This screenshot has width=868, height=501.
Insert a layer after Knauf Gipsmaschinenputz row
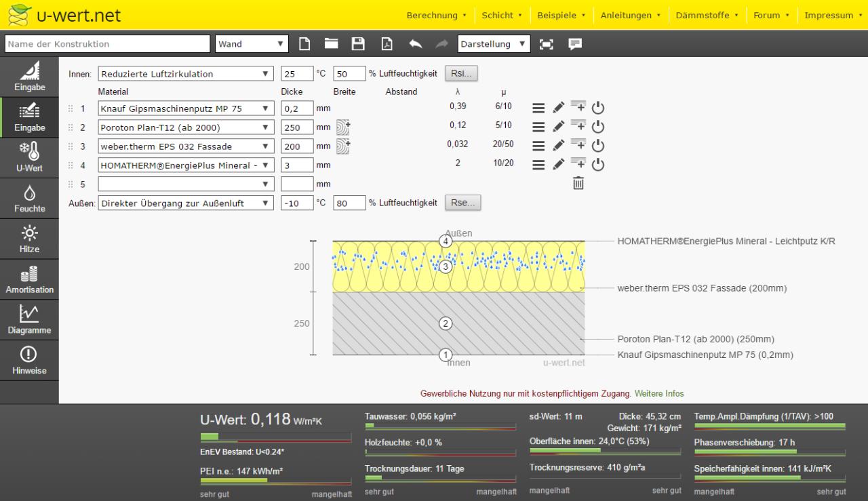[x=578, y=107]
